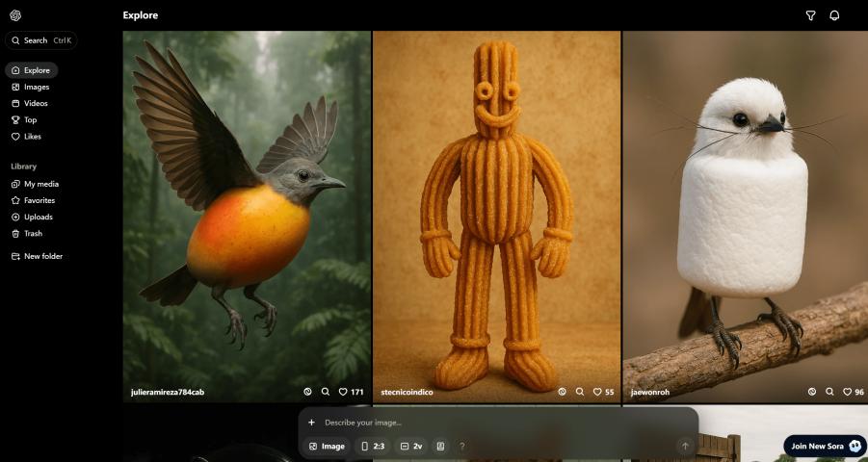Click remix icon on mango bird image
This screenshot has height=462, width=868.
pyautogui.click(x=308, y=392)
